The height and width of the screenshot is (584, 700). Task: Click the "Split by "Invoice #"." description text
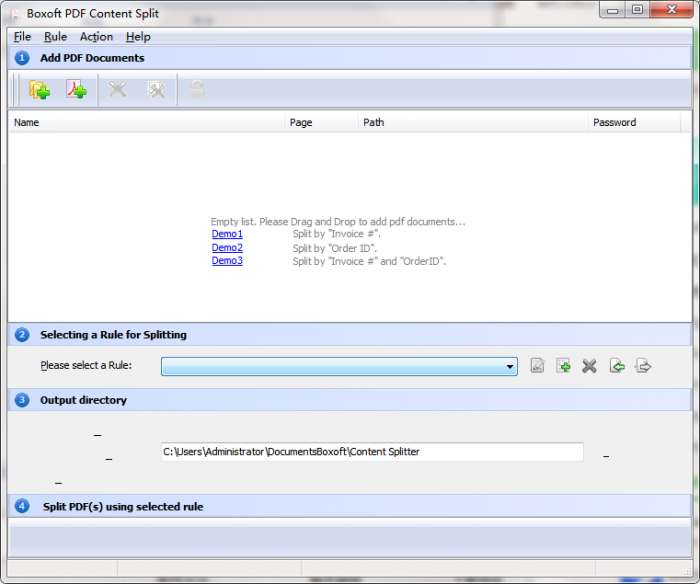337,234
